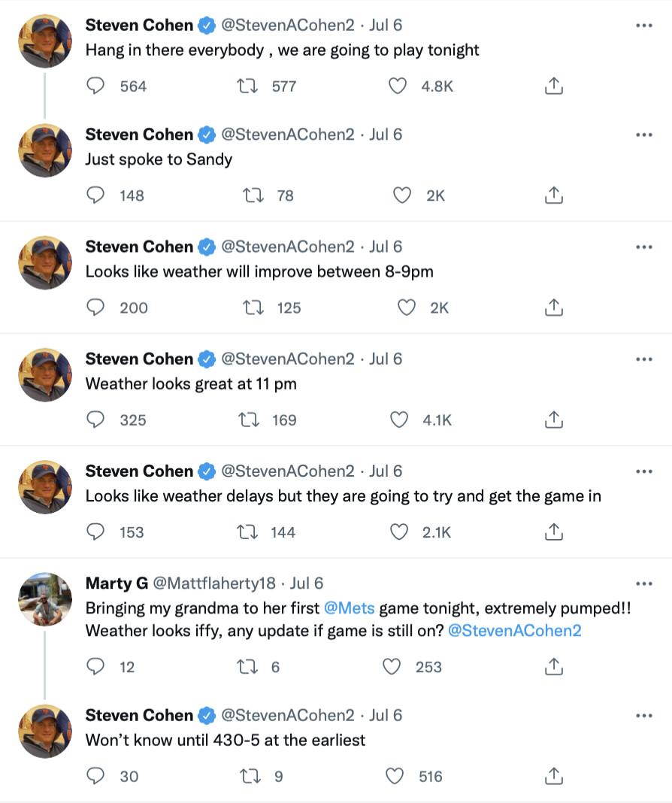Share the "Won't know until 430-5" tweet

(x=553, y=776)
